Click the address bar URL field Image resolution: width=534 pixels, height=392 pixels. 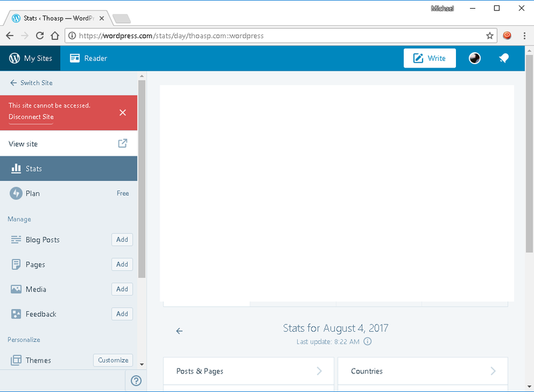280,35
